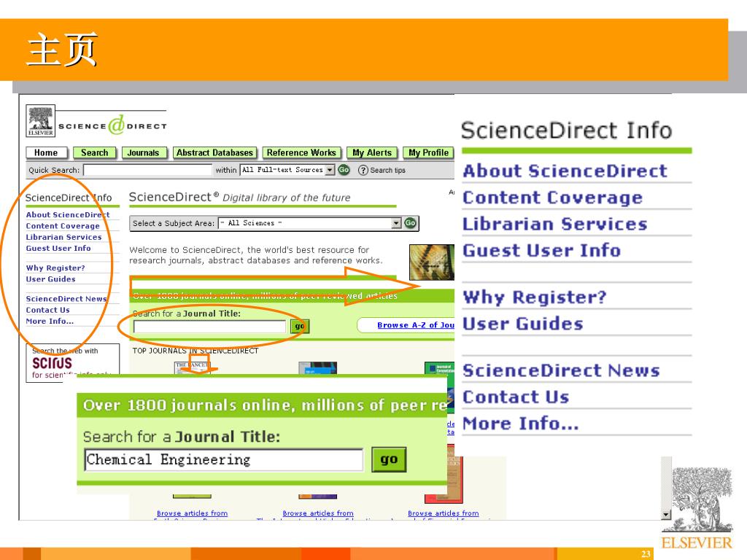Click the welcome banner image thumbnail
Viewport: 747px width, 560px height.
(x=432, y=262)
